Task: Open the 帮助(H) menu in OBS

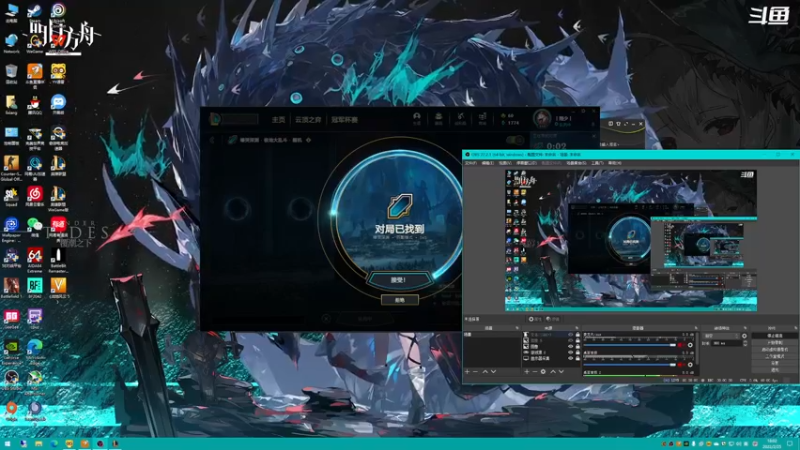Action: click(615, 163)
